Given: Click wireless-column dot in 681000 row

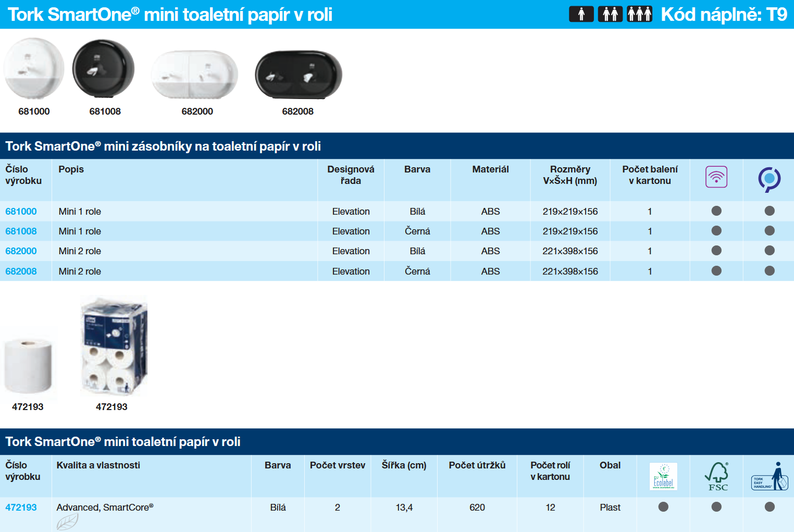Looking at the screenshot, I should (716, 211).
